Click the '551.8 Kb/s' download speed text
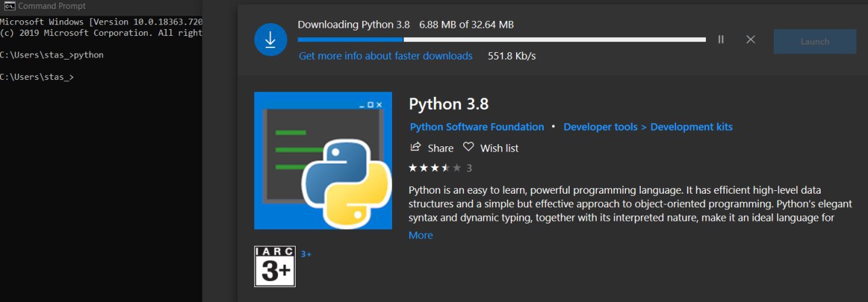Viewport: 868px width, 302px height. [x=512, y=56]
